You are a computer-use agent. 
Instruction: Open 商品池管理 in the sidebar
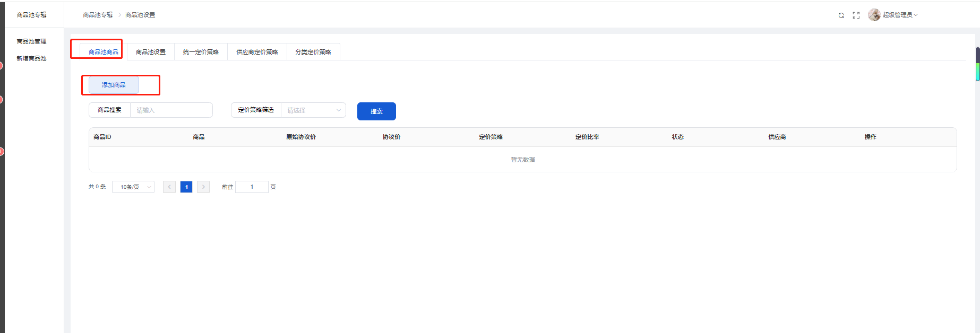[31, 41]
